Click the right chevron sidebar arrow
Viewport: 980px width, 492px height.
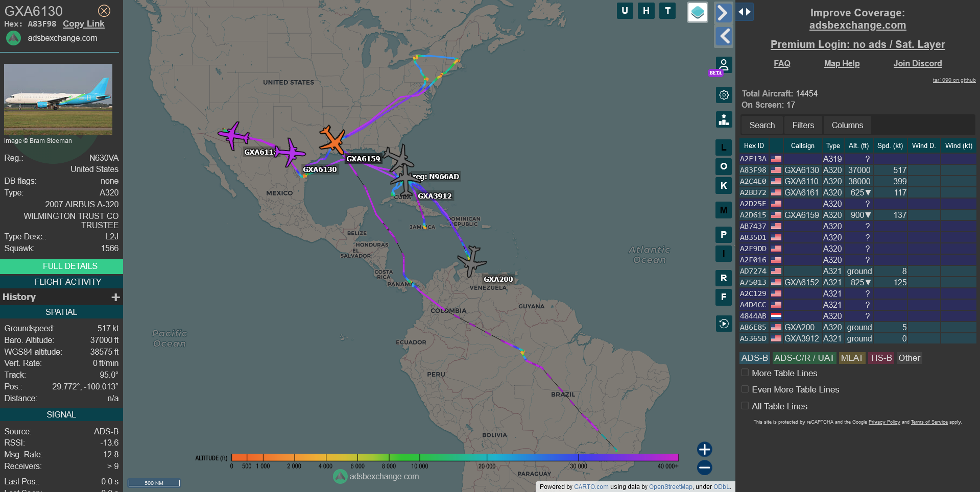pos(723,12)
